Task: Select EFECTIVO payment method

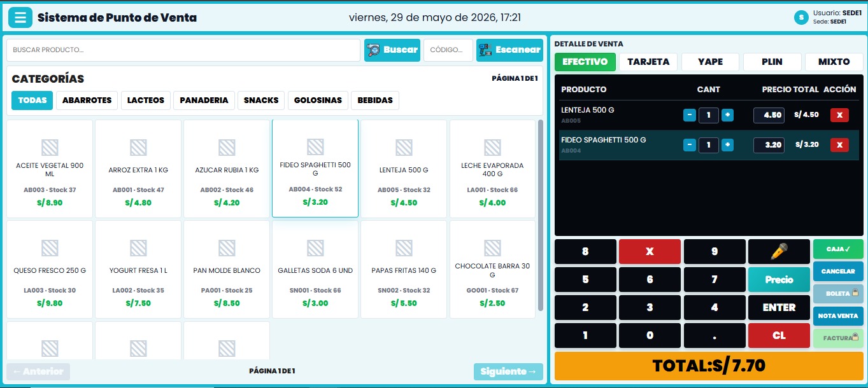Action: 585,62
